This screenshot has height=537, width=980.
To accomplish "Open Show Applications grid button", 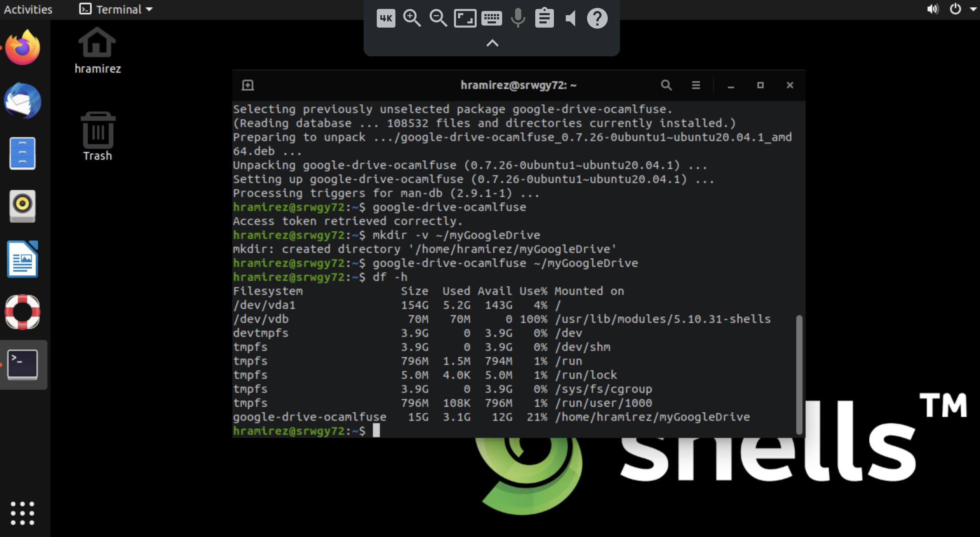I will click(23, 513).
